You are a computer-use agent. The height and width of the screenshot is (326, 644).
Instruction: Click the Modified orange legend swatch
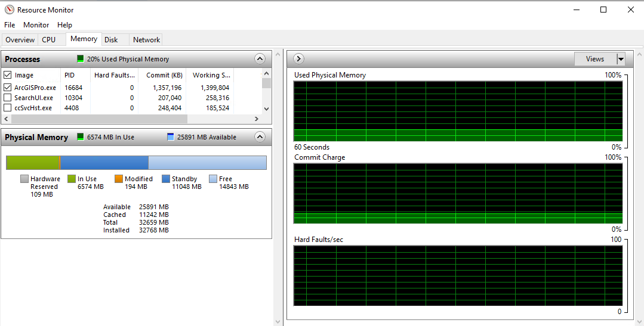(119, 179)
